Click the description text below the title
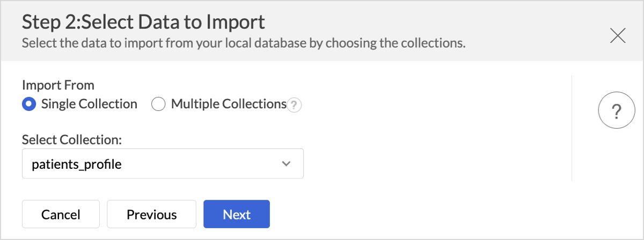This screenshot has height=240, width=644. (243, 43)
